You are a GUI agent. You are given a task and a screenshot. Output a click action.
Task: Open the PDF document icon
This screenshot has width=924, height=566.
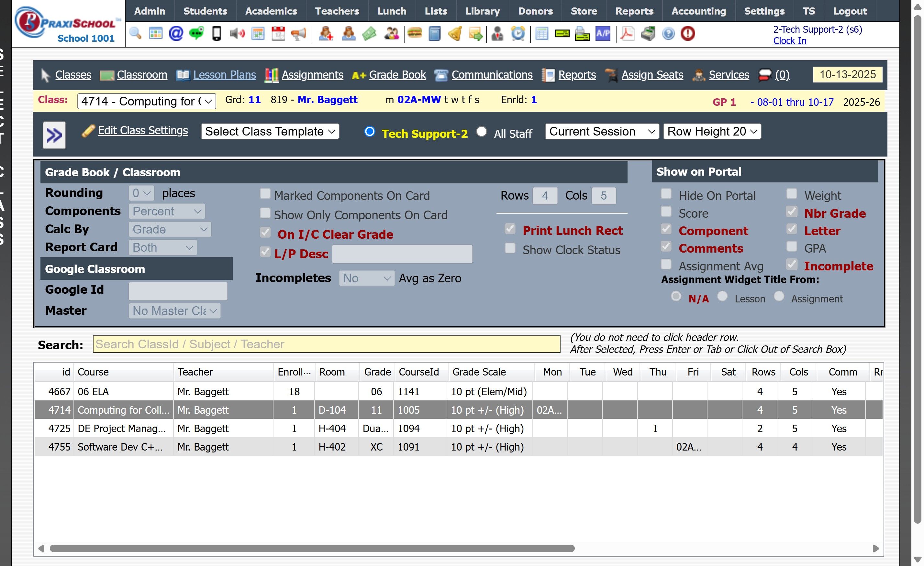pyautogui.click(x=627, y=34)
